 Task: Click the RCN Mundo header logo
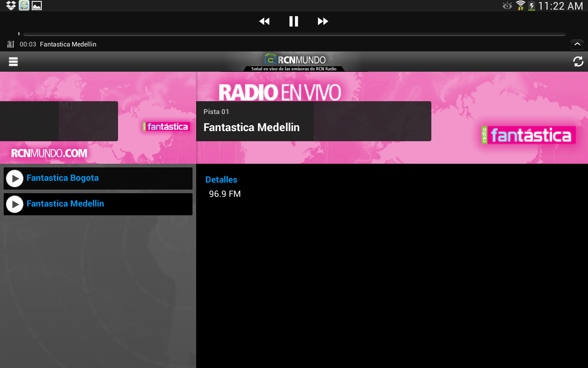(294, 61)
